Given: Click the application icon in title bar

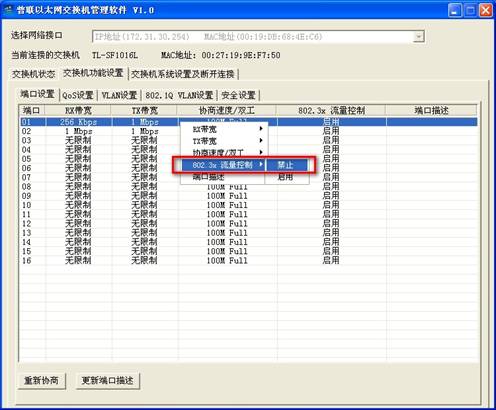Looking at the screenshot, I should pos(8,10).
